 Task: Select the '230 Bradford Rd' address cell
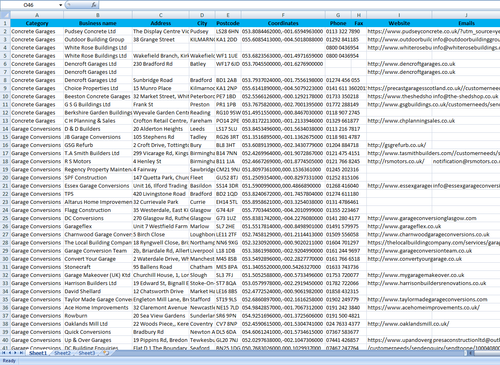point(161,64)
